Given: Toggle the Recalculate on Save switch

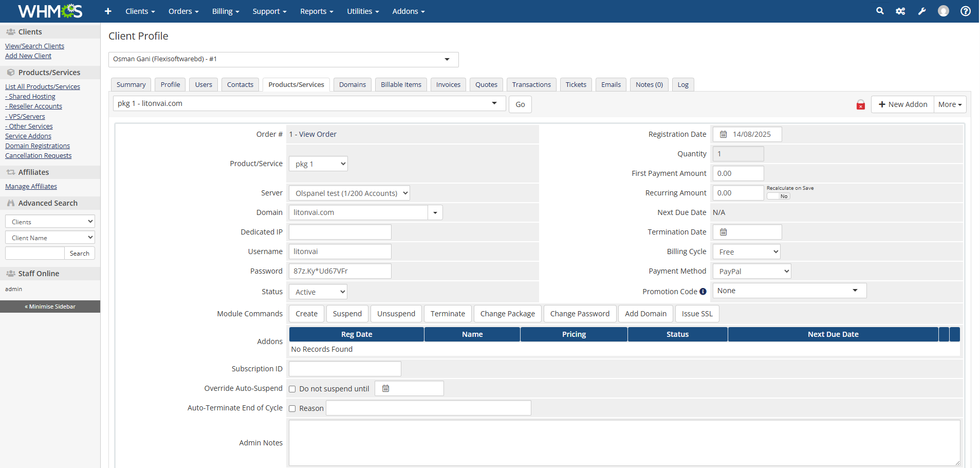Looking at the screenshot, I should tap(779, 196).
